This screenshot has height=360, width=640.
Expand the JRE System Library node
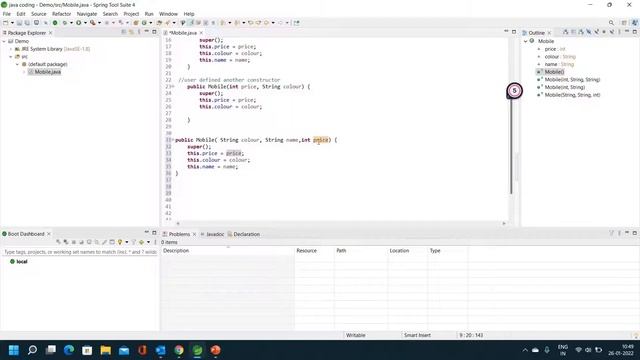tap(11, 49)
